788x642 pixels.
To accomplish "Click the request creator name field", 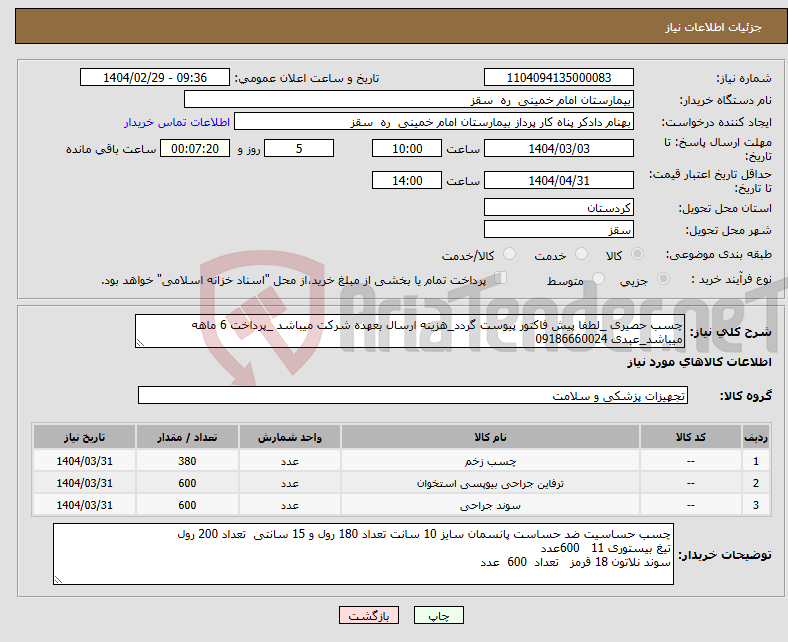I will (x=434, y=122).
